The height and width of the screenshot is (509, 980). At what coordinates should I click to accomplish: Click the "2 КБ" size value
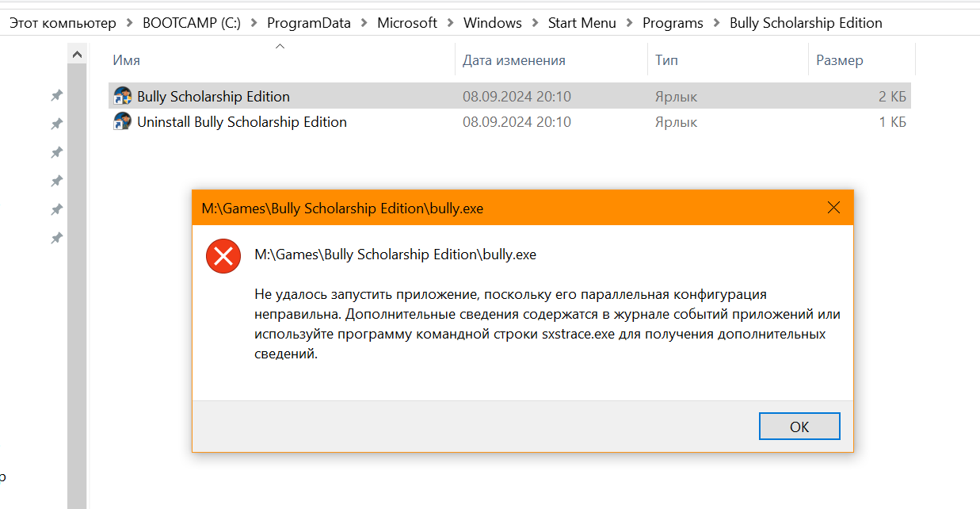tap(892, 97)
